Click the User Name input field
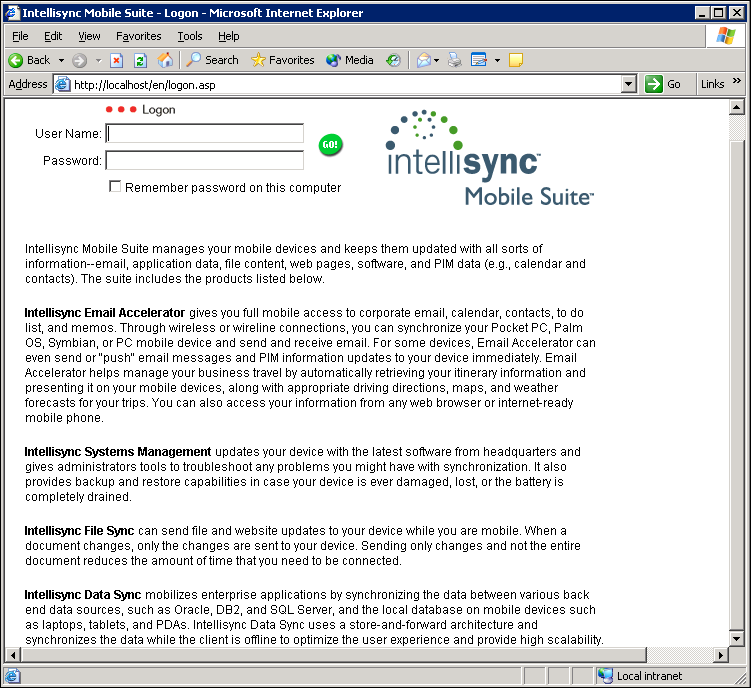 (205, 134)
